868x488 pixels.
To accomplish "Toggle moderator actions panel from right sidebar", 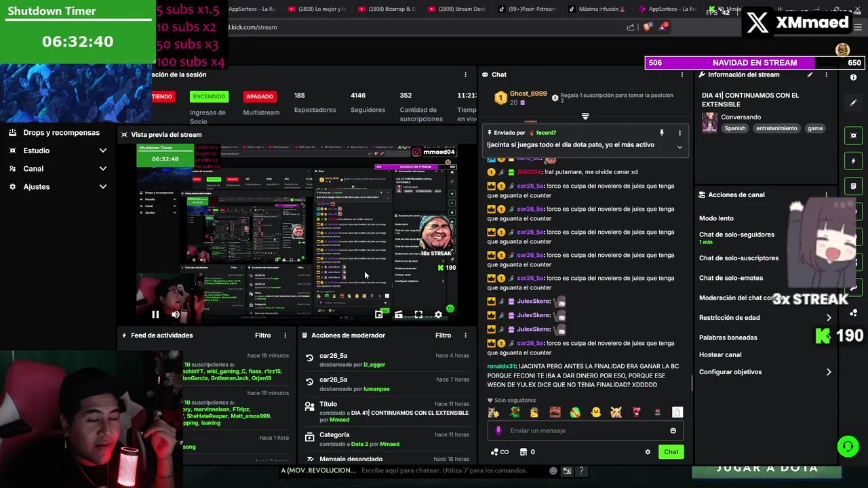I will click(854, 186).
